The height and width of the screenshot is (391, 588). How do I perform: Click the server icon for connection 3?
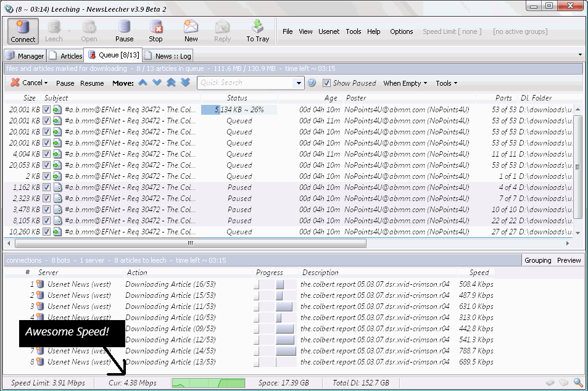pyautogui.click(x=40, y=307)
